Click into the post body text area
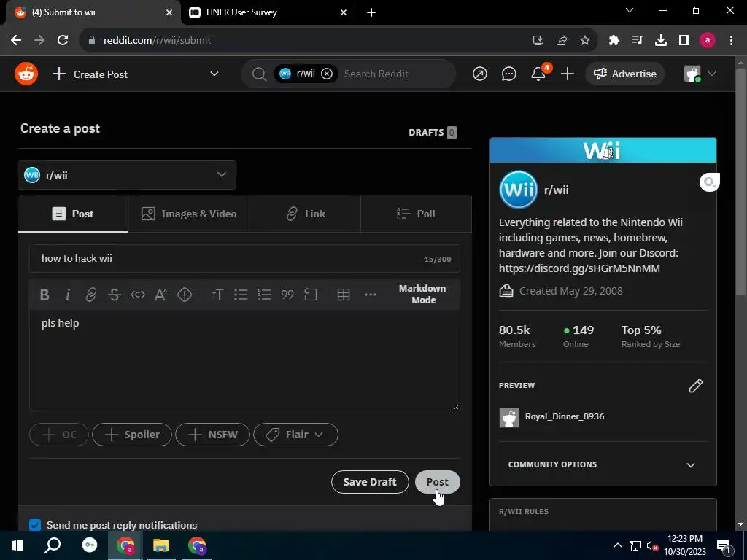 [244, 360]
